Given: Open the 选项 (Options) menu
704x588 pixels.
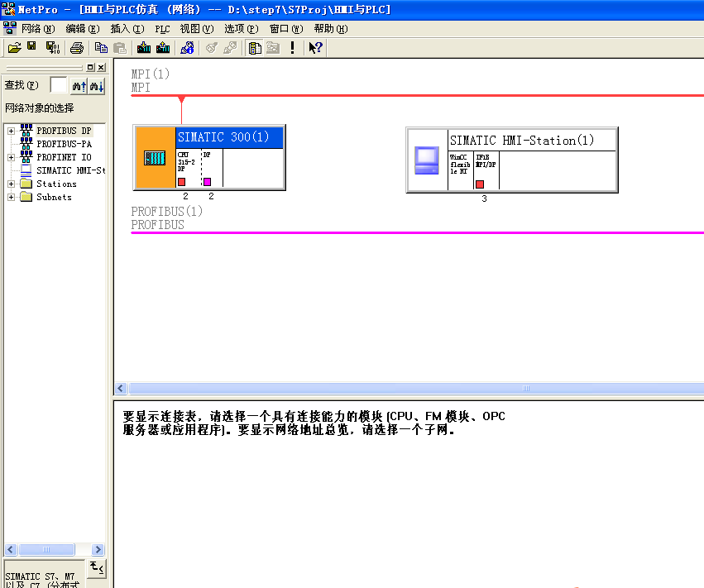Looking at the screenshot, I should [242, 29].
